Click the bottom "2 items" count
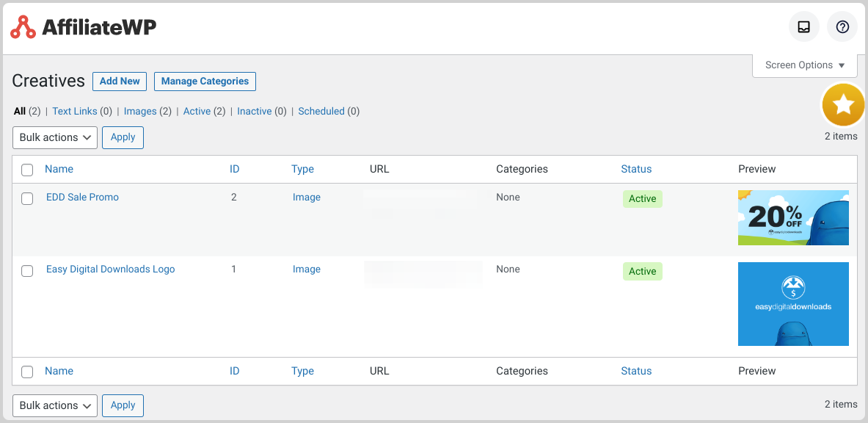This screenshot has height=423, width=868. click(841, 404)
